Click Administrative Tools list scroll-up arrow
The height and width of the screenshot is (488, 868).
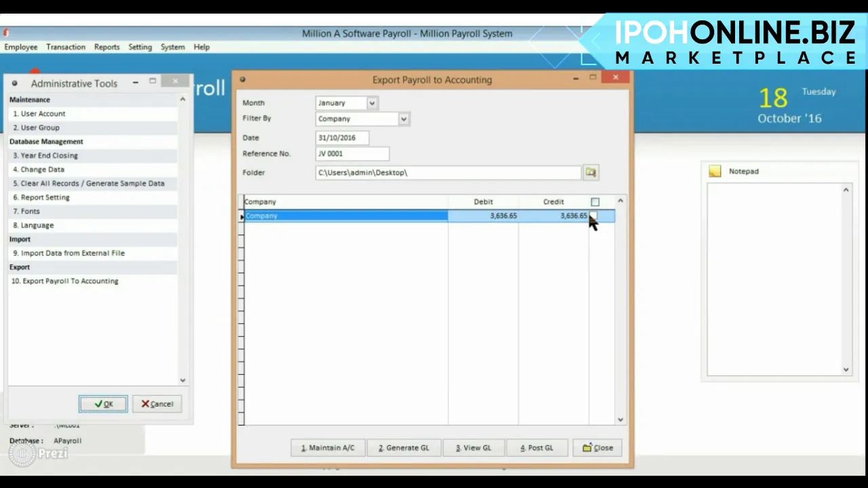pos(182,100)
